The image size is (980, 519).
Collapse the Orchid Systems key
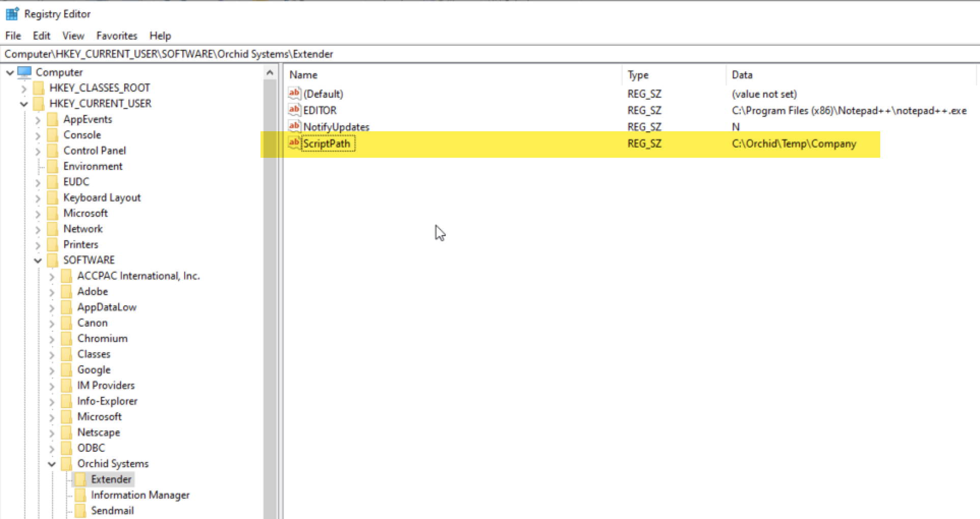coord(52,464)
